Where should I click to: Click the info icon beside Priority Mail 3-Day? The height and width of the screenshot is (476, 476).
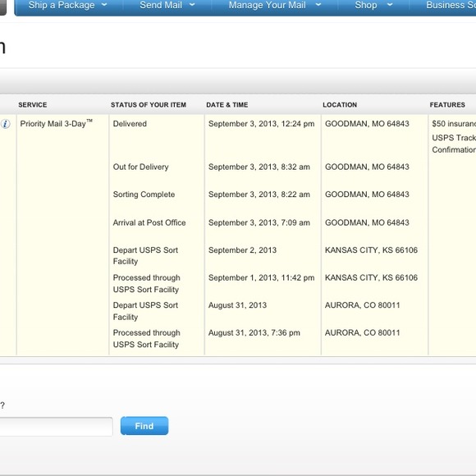[5, 124]
